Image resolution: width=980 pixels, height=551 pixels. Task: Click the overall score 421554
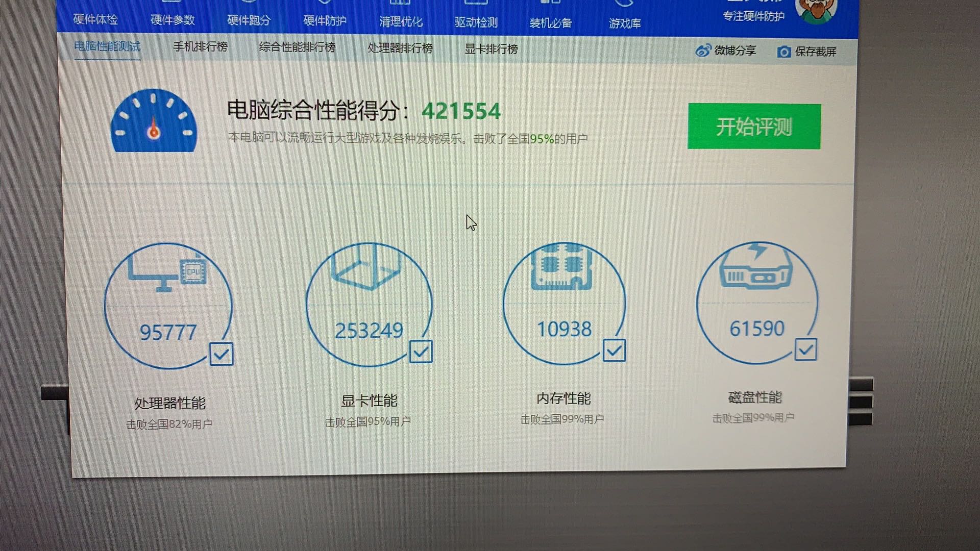pyautogui.click(x=460, y=111)
